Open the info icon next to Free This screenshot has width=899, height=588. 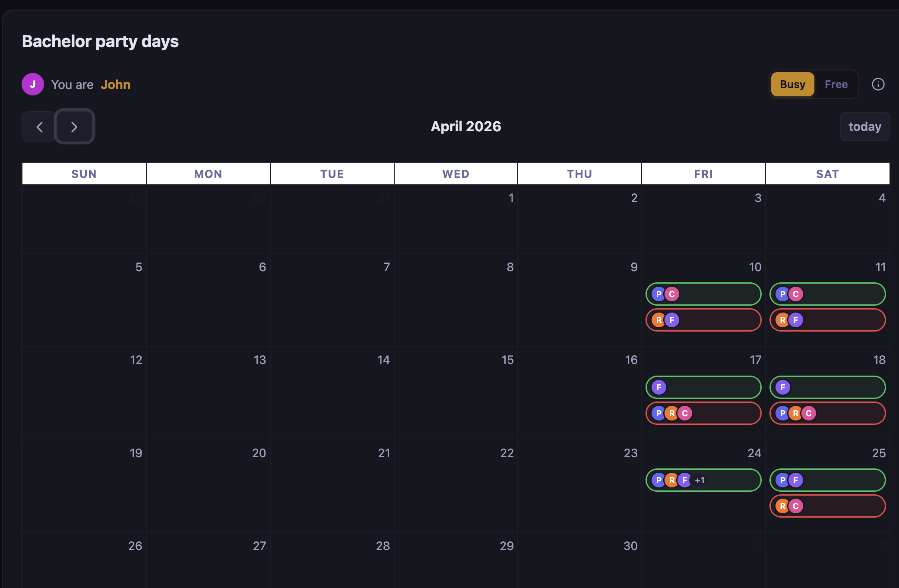point(878,84)
